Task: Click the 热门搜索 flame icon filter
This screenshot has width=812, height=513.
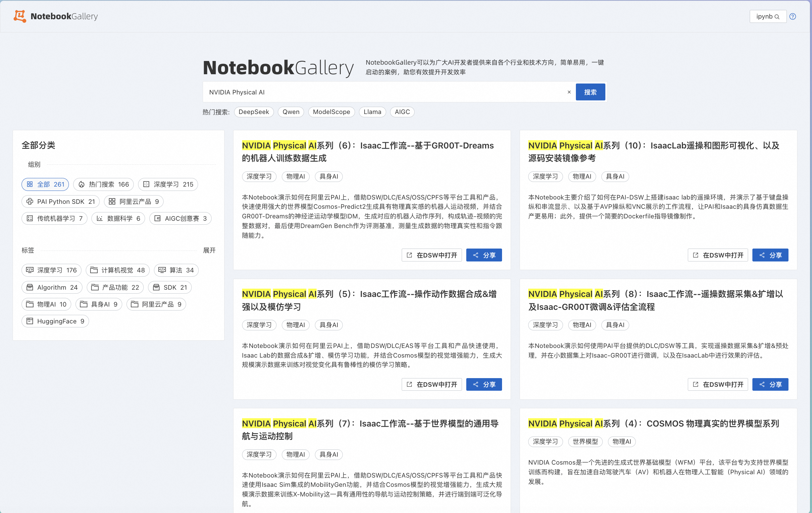Action: coord(81,184)
